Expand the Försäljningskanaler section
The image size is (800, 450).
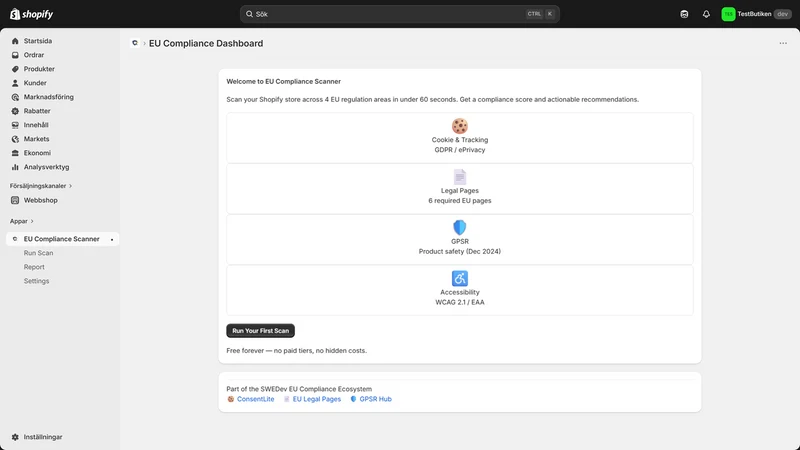pyautogui.click(x=41, y=186)
